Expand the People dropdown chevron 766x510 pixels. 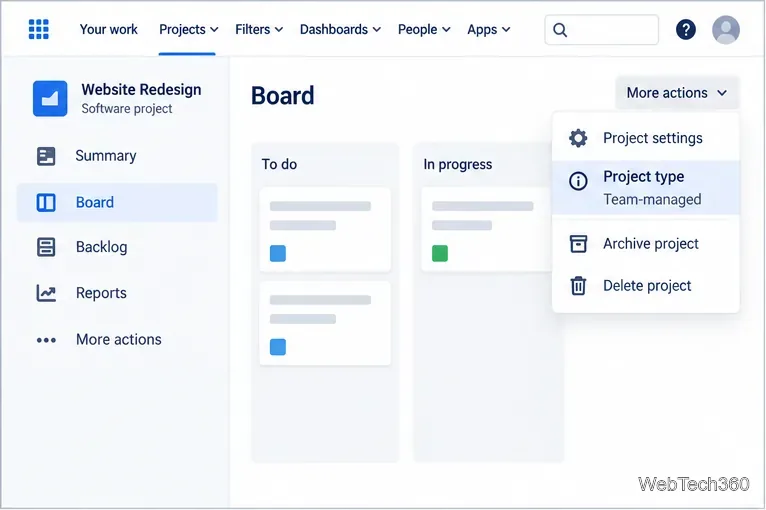click(x=446, y=30)
